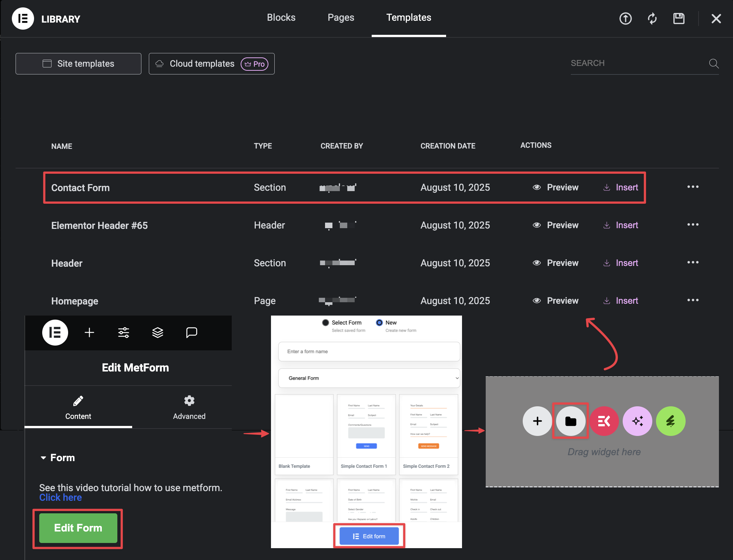Select the New form radio option

(379, 323)
